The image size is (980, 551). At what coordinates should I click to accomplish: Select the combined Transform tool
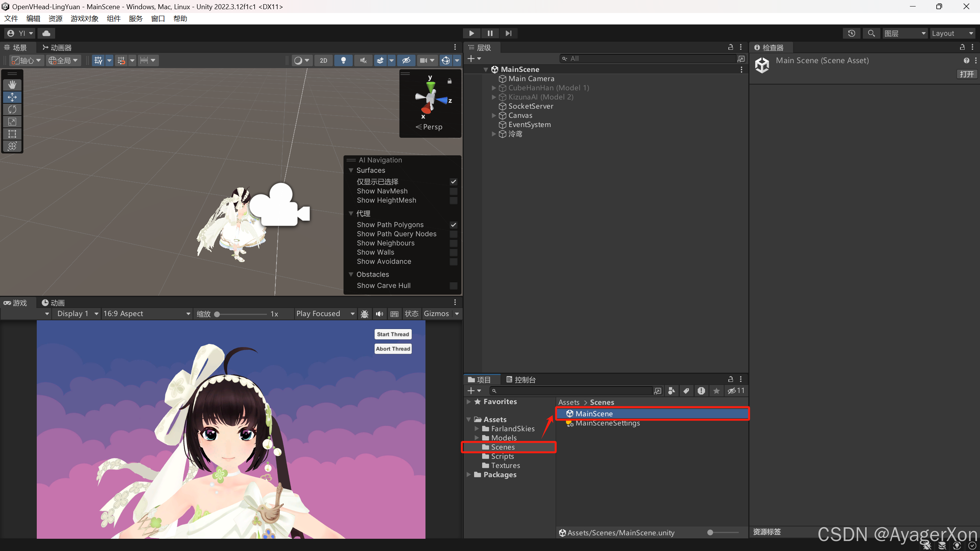click(12, 146)
